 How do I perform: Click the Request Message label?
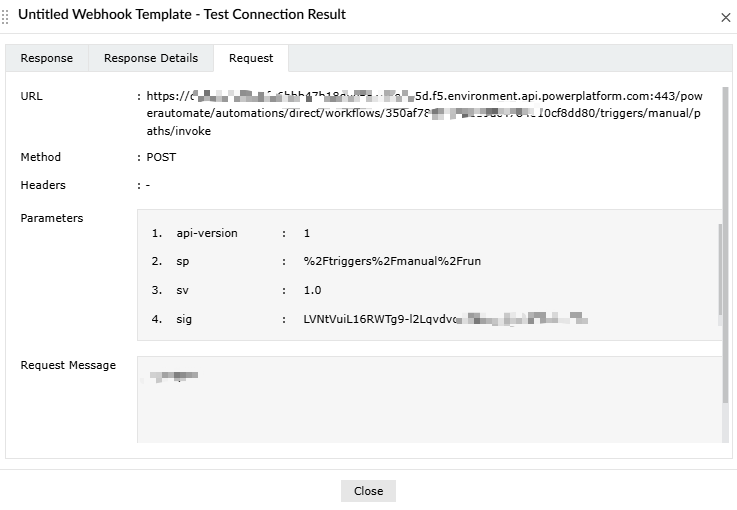click(x=68, y=365)
